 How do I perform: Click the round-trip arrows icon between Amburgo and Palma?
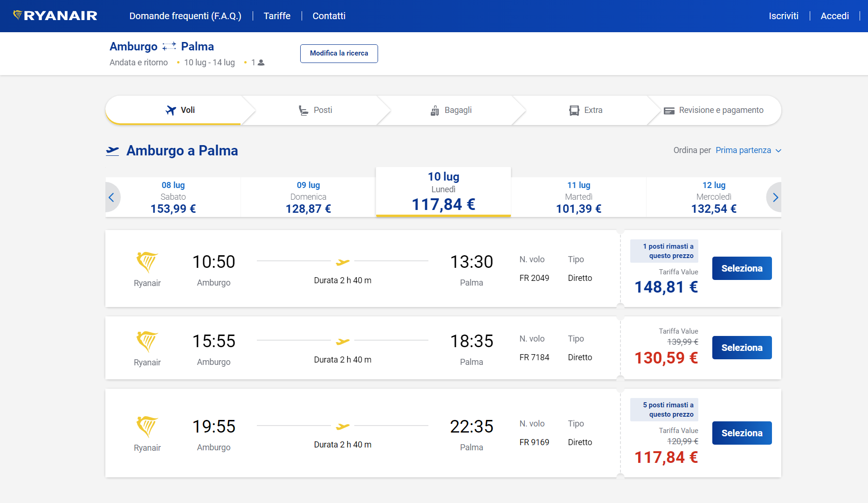click(x=169, y=46)
